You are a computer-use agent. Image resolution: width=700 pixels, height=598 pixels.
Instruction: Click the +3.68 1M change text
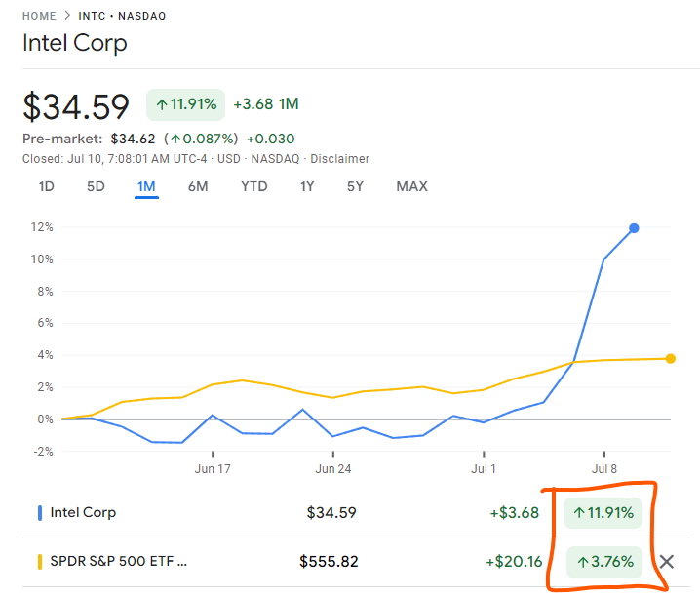click(x=266, y=104)
